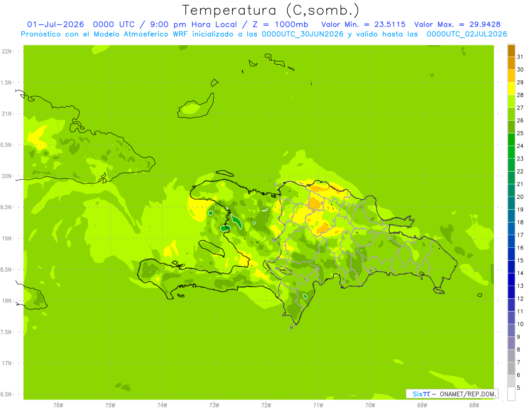Click the 68W longitude axis label
Image resolution: width=532 pixels, height=411 pixels.
tap(473, 405)
